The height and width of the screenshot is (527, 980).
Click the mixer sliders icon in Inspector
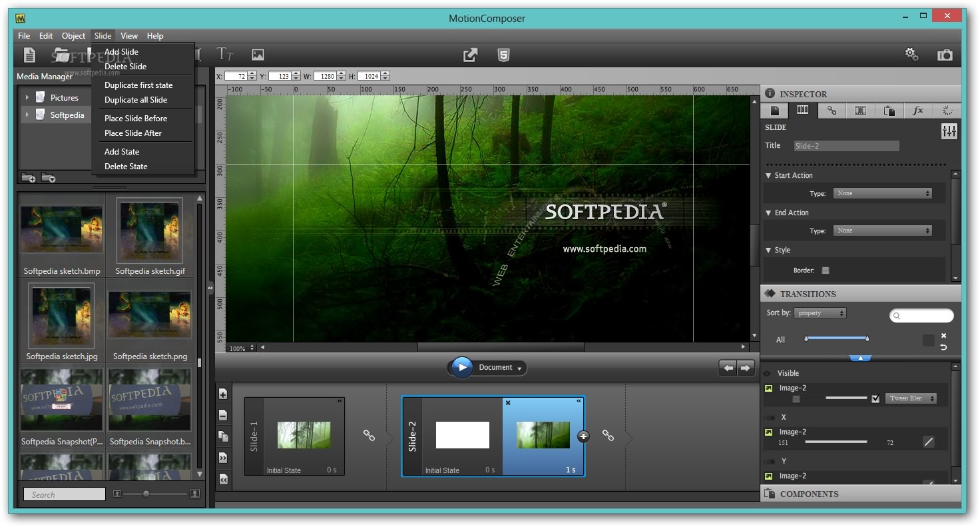pyautogui.click(x=949, y=131)
